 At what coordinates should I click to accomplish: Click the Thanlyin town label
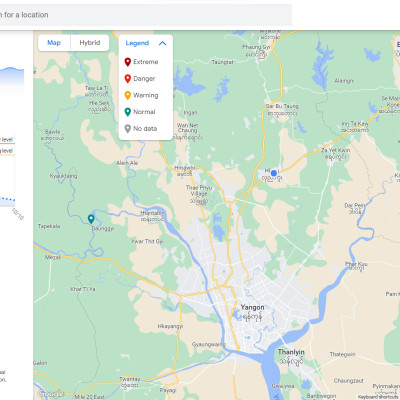[291, 352]
